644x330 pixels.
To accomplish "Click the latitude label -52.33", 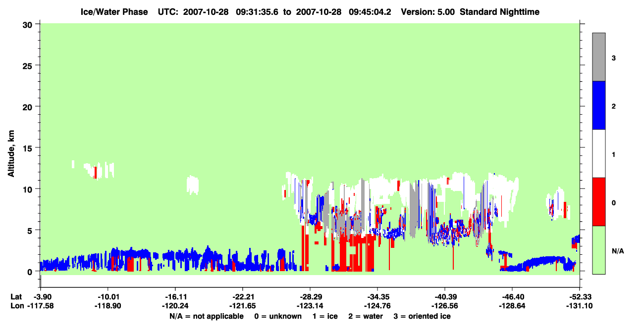I will pos(579,296).
